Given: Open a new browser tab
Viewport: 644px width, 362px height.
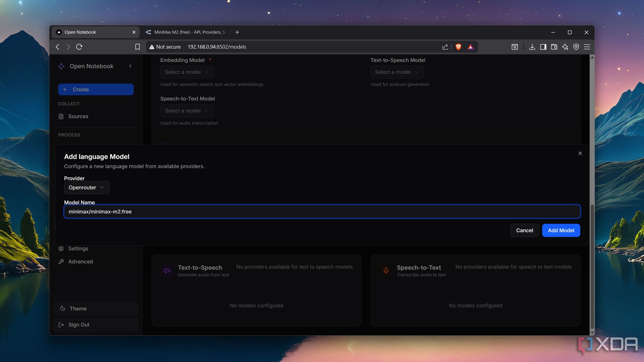Looking at the screenshot, I should point(237,32).
